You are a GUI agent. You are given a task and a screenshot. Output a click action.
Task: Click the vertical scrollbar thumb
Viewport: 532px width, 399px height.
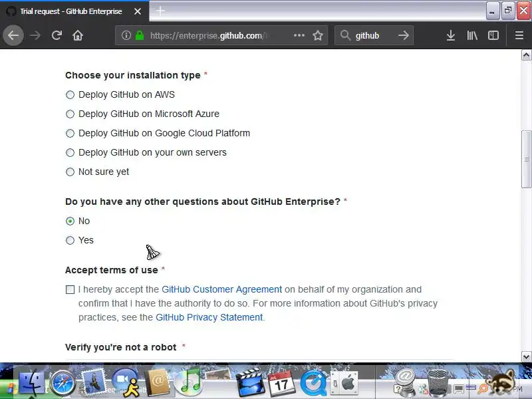click(526, 159)
